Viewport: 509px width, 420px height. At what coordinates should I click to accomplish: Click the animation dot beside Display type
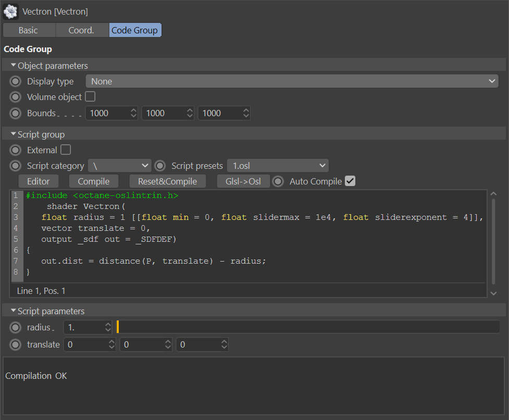click(x=15, y=81)
